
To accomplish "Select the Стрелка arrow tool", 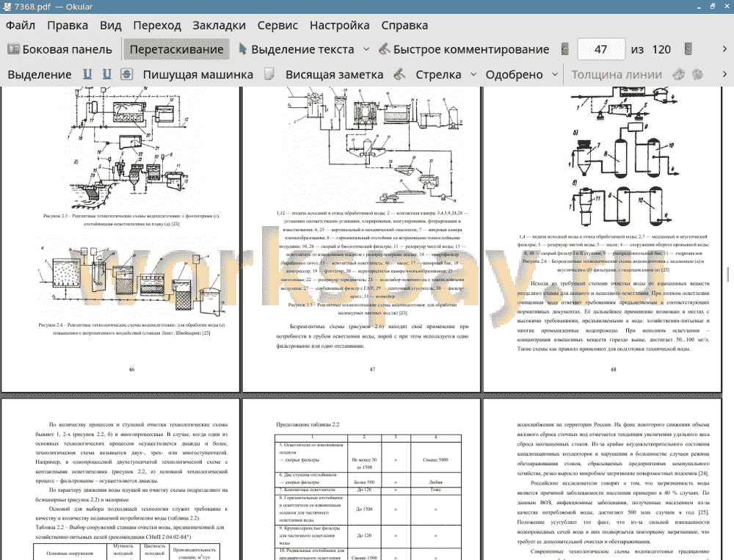I will pyautogui.click(x=438, y=74).
